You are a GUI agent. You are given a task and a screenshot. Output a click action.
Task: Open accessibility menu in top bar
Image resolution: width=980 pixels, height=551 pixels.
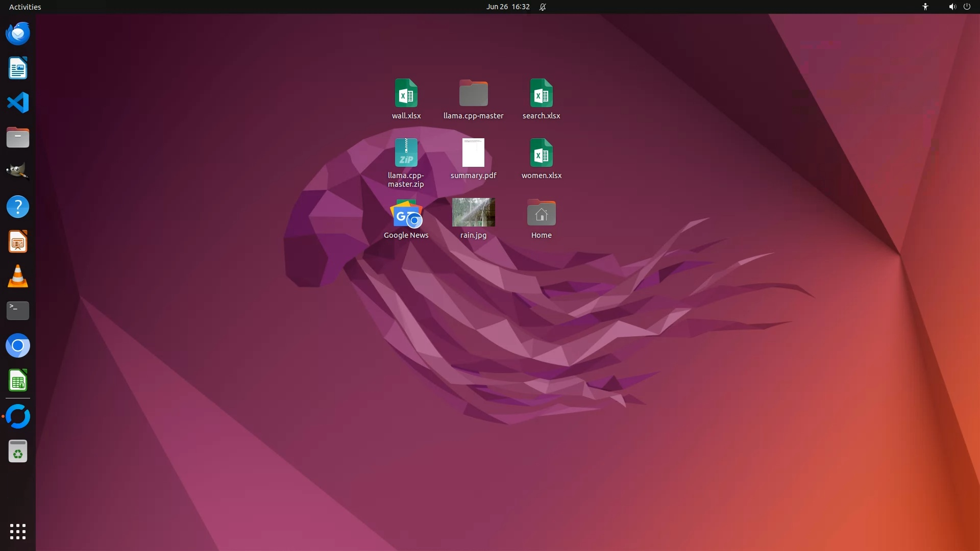tap(925, 7)
